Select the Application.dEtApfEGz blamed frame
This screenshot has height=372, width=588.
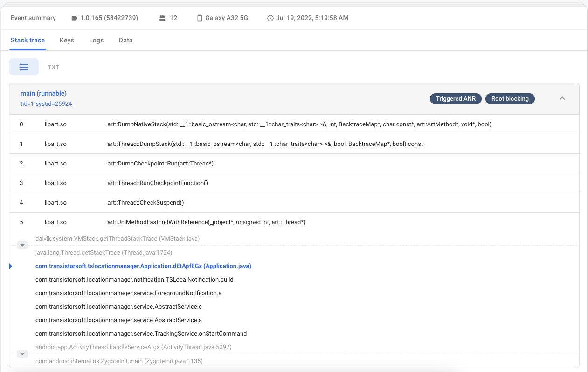(x=143, y=266)
